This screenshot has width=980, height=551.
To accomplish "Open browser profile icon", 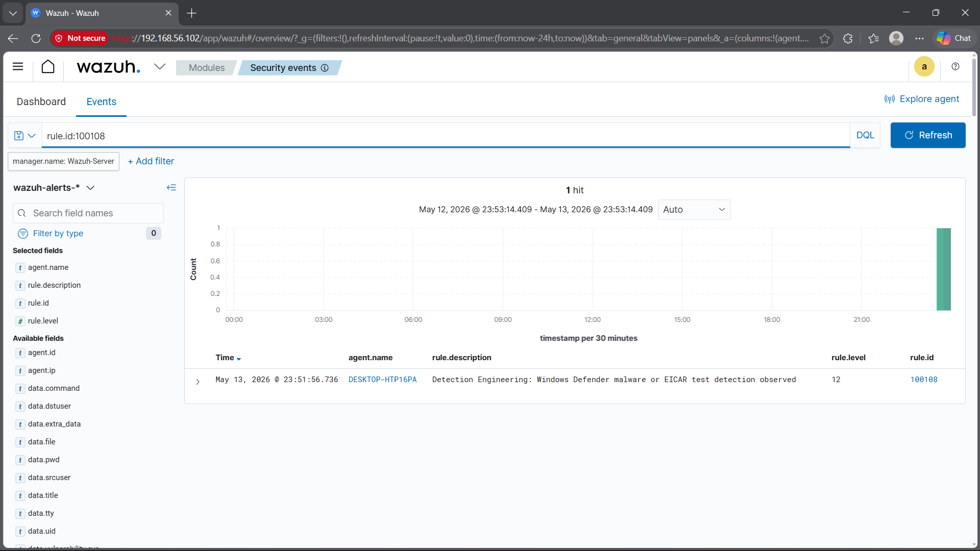I will pyautogui.click(x=896, y=38).
